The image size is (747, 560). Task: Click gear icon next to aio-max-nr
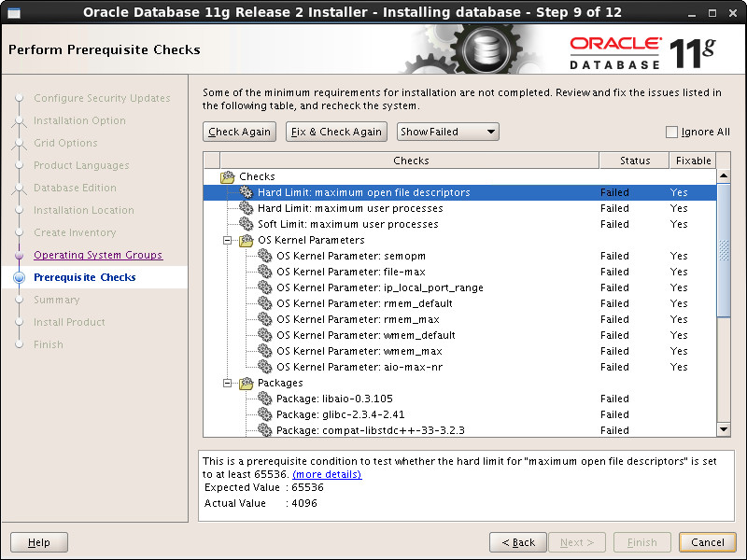[x=265, y=367]
